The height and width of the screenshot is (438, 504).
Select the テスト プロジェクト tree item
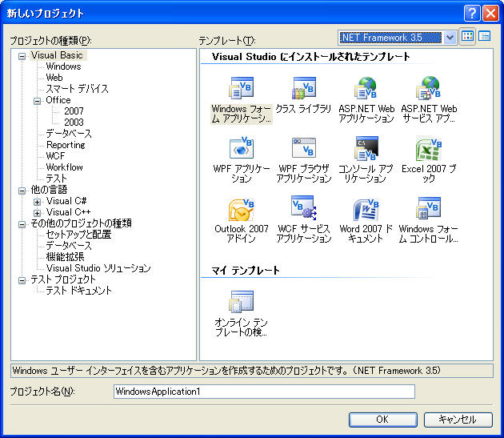point(63,279)
